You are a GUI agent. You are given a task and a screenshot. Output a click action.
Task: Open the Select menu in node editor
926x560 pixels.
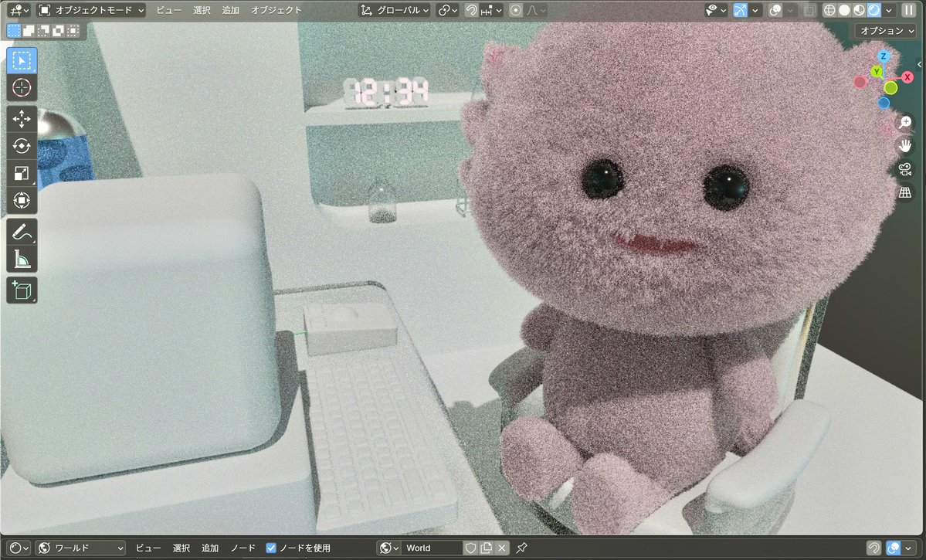[x=181, y=548]
